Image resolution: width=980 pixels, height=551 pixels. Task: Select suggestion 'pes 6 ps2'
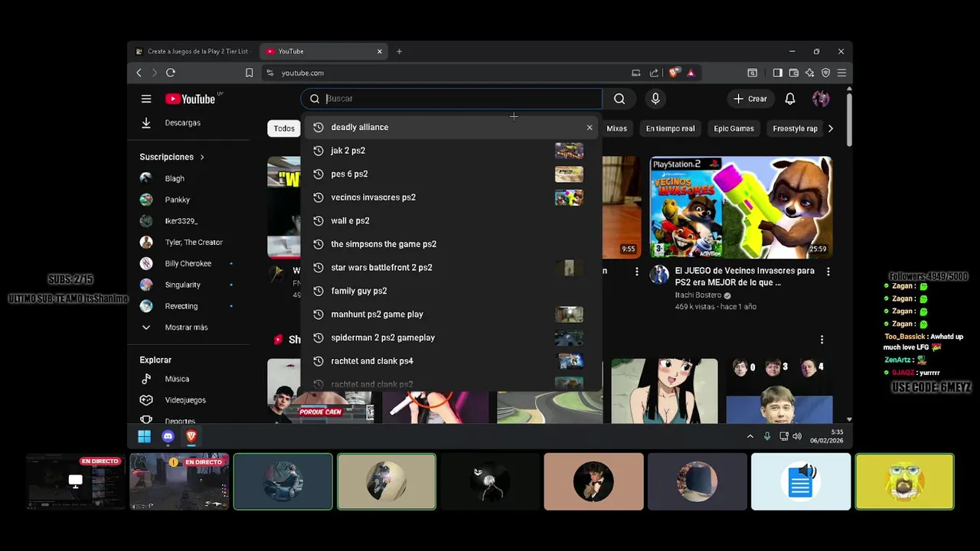coord(452,174)
